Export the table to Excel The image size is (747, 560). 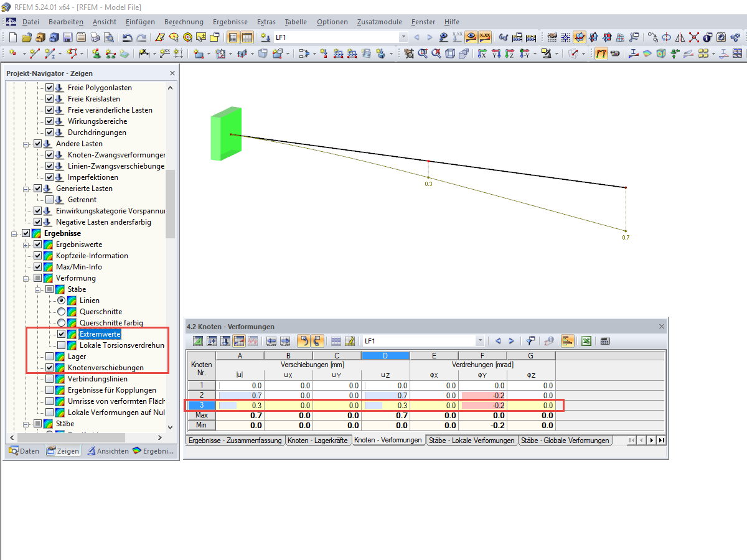pos(586,341)
